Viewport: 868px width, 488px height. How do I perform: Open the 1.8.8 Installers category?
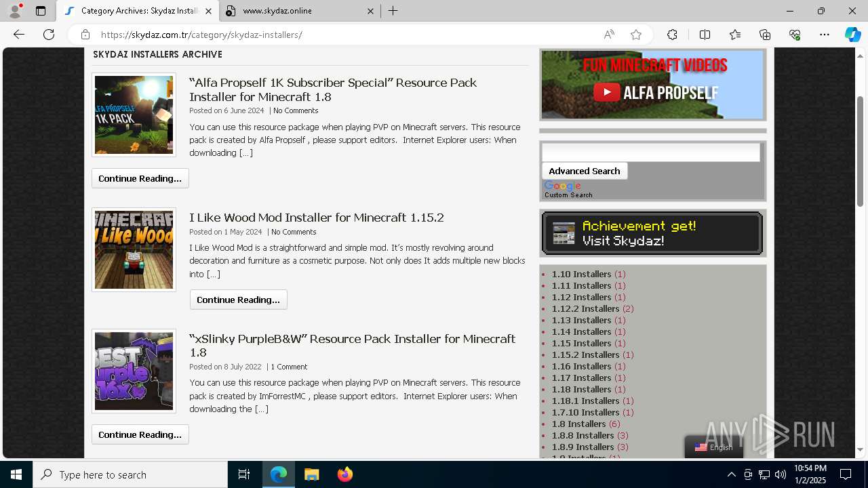583,435
